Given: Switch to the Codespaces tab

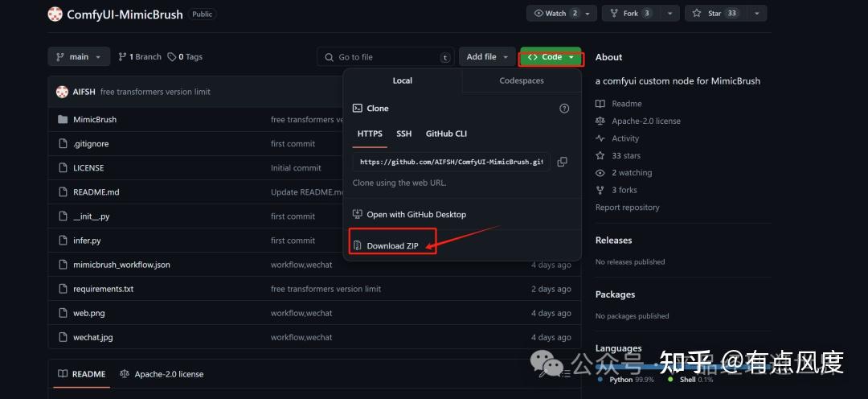Looking at the screenshot, I should [522, 80].
